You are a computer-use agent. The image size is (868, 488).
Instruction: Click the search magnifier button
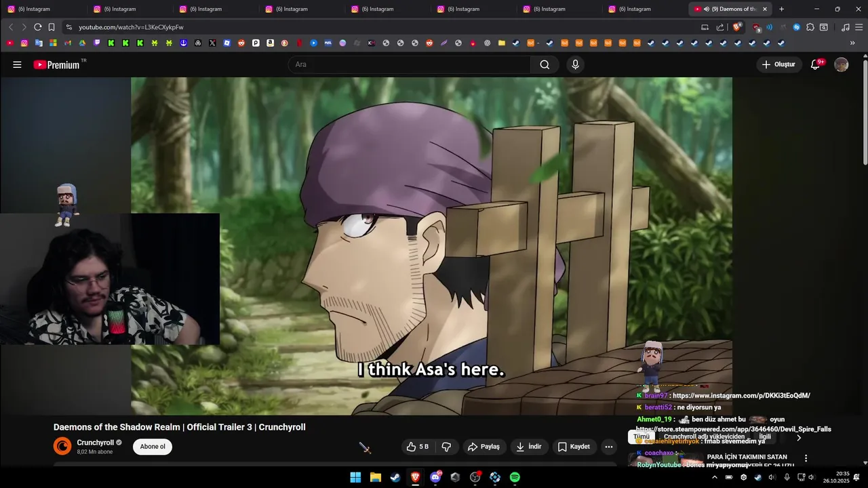(545, 64)
